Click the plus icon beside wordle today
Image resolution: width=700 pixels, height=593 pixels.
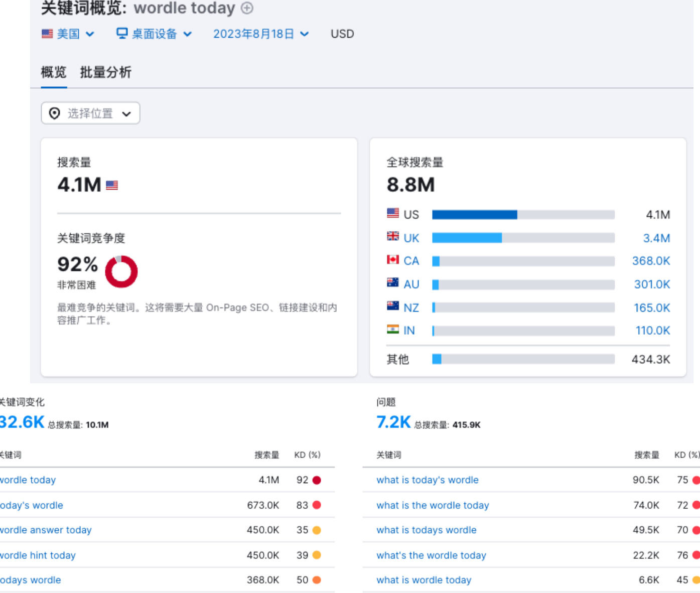coord(247,8)
